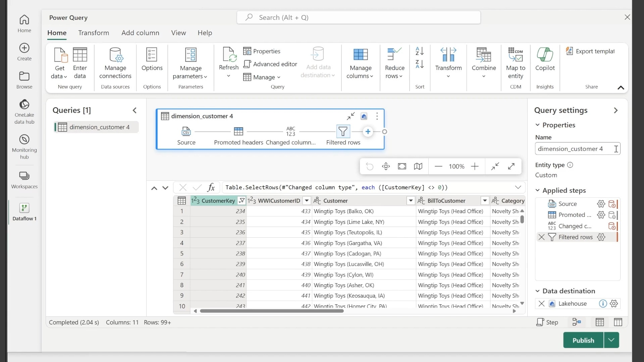Open the Monitoring hub
This screenshot has width=644, height=362.
point(24,146)
